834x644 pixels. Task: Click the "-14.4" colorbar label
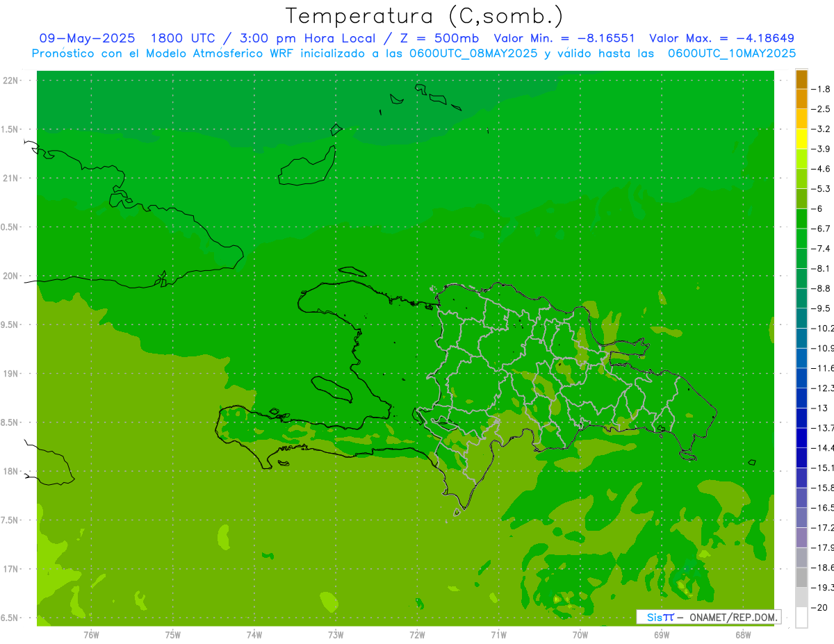822,448
